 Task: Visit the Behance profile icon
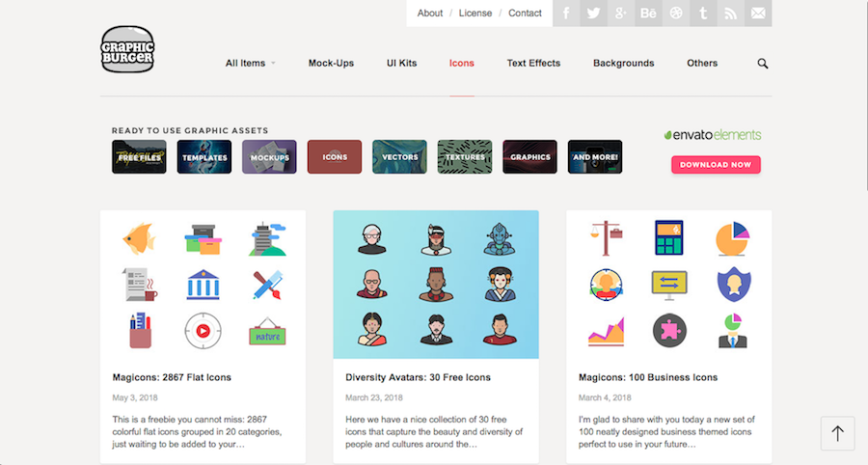tap(648, 14)
